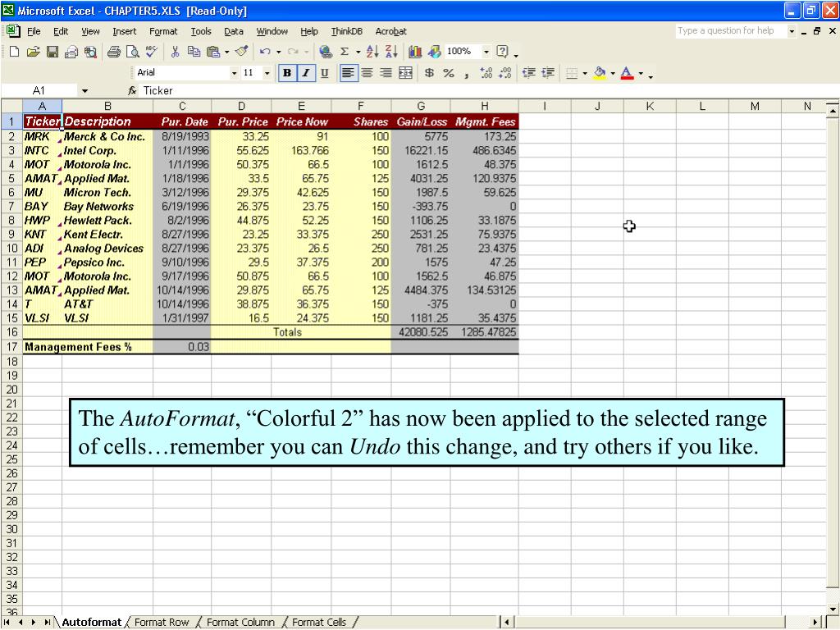Select the Management Fees % cell
The image size is (840, 630).
point(78,347)
